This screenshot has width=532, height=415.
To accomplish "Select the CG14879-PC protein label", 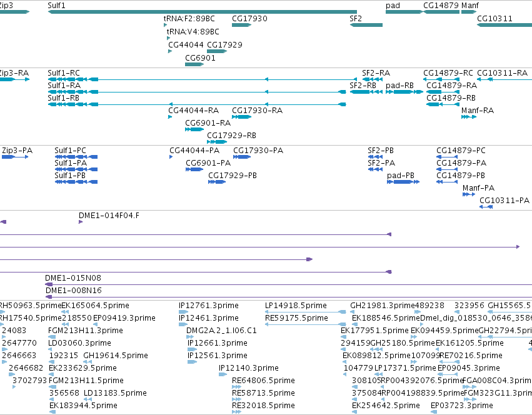I will pos(461,151).
